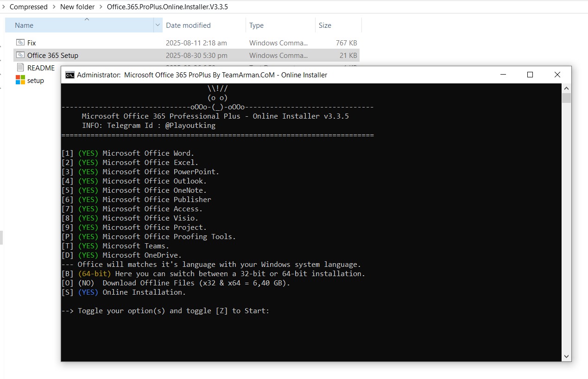Expand chevron before Compressed breadcrumb
Viewport: 588px width, 379px height.
tap(4, 7)
